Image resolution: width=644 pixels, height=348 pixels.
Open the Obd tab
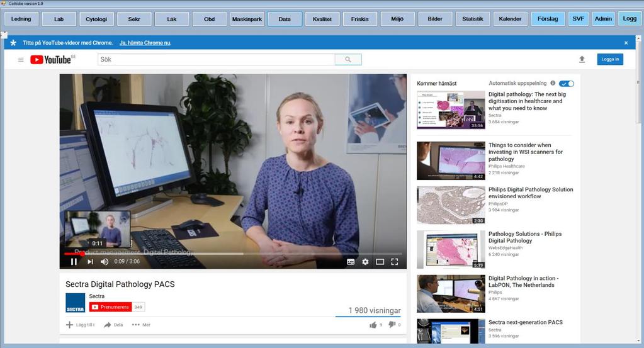tap(210, 19)
